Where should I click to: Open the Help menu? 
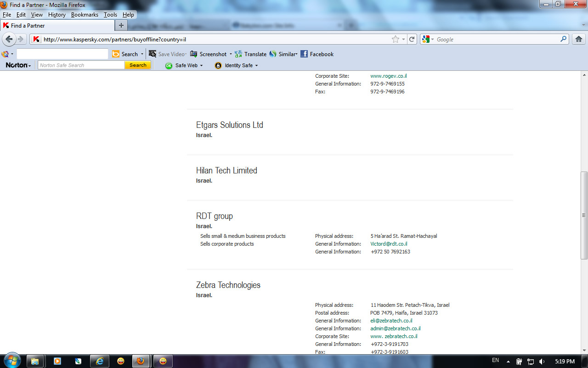[x=128, y=15]
